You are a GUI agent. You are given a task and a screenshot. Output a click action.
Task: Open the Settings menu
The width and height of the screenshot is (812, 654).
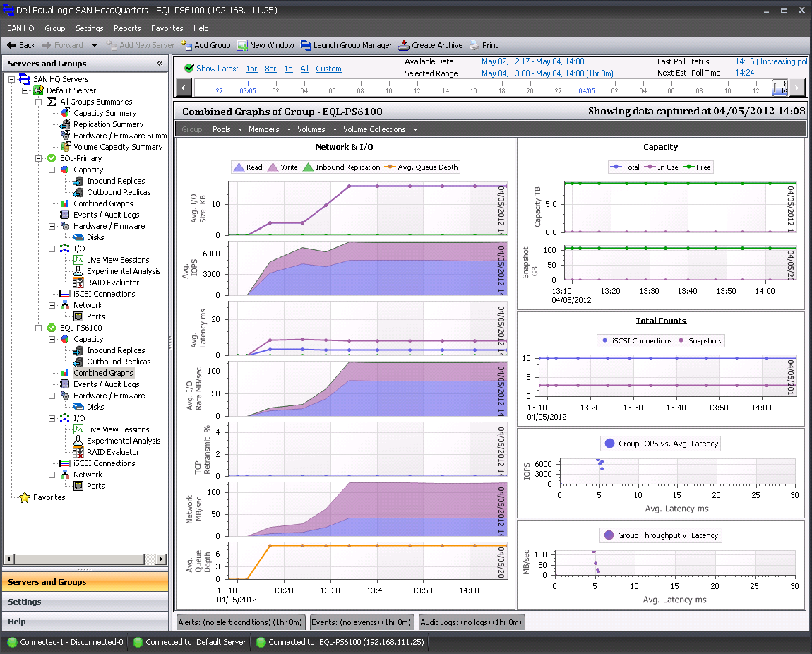click(90, 28)
